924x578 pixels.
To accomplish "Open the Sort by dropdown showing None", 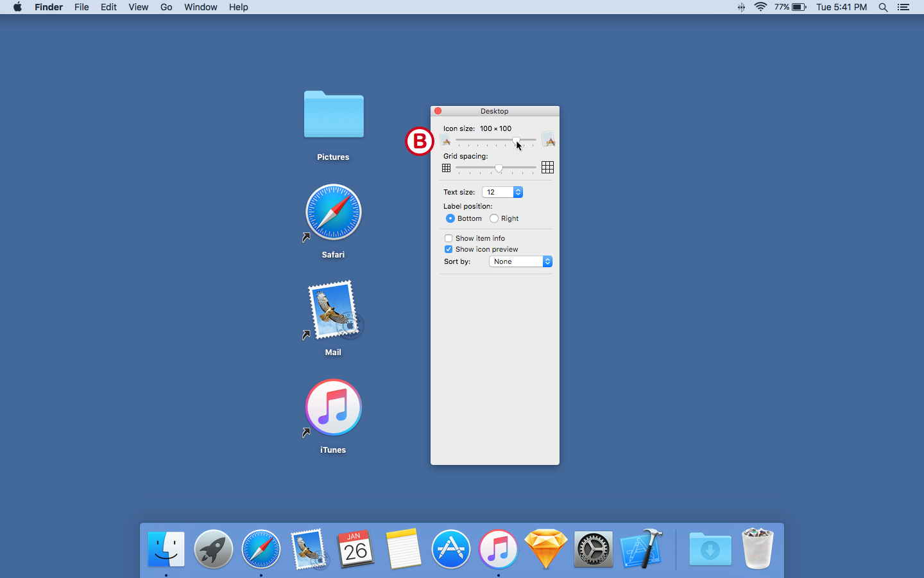I will [520, 261].
